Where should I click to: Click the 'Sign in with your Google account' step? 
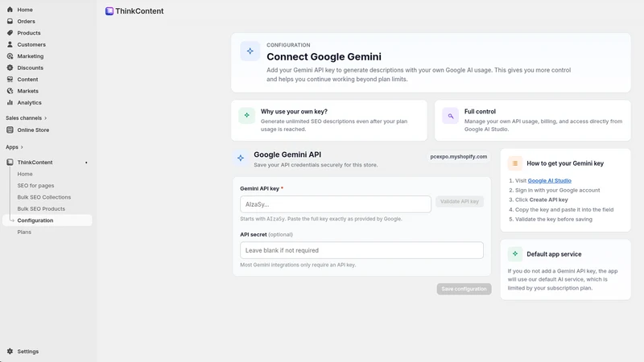[x=558, y=190]
